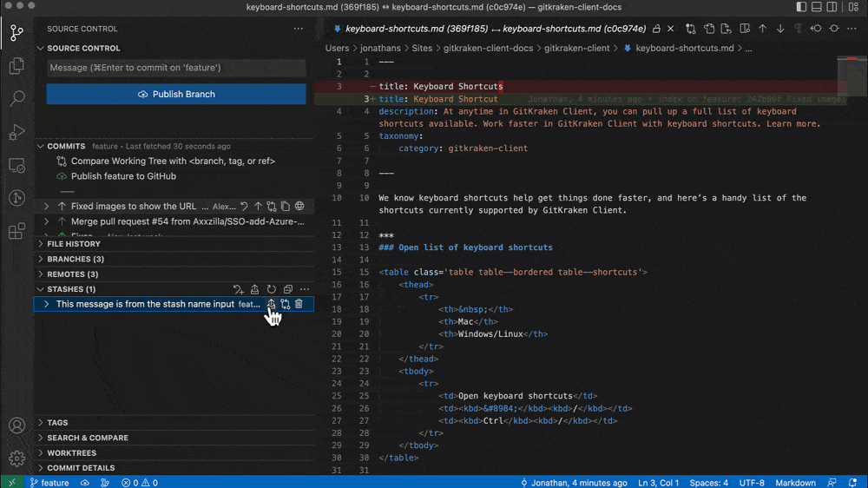The image size is (868, 488).
Task: Open the Search view in activity bar
Action: point(16,98)
